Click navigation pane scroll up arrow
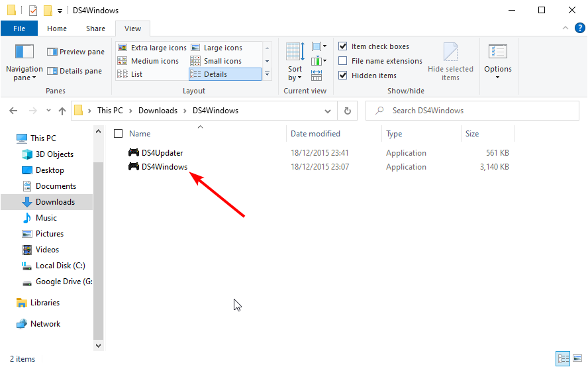This screenshot has height=367, width=588. coord(98,132)
